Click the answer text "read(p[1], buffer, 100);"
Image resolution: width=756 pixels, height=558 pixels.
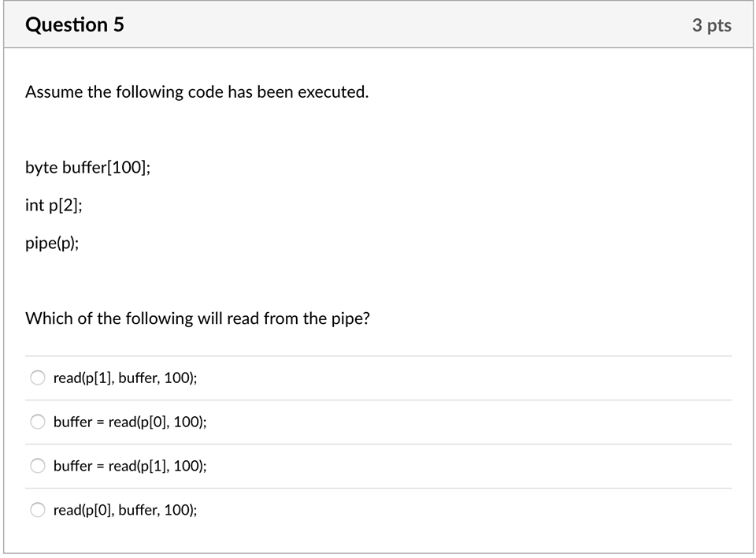click(x=125, y=378)
